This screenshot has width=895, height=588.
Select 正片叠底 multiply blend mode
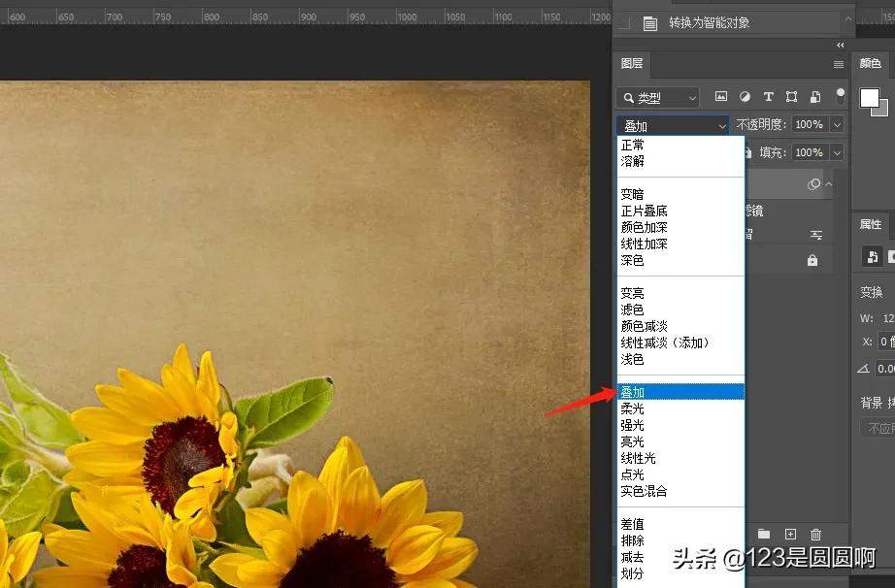642,210
